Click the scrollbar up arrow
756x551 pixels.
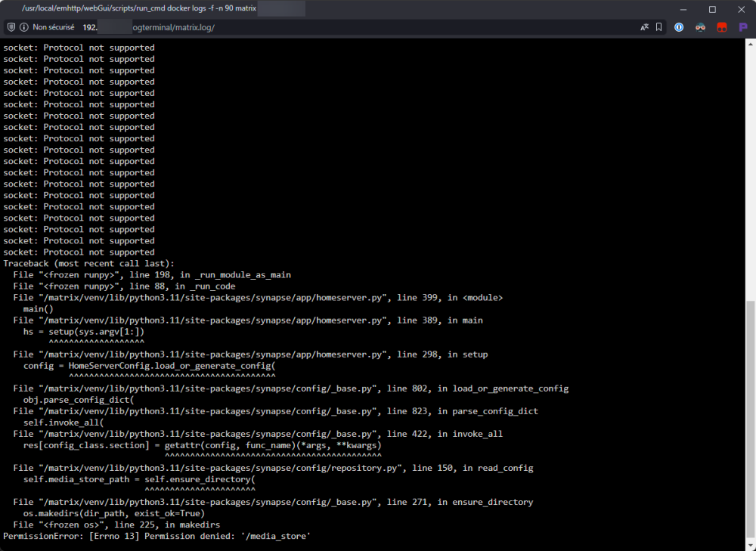click(x=751, y=44)
